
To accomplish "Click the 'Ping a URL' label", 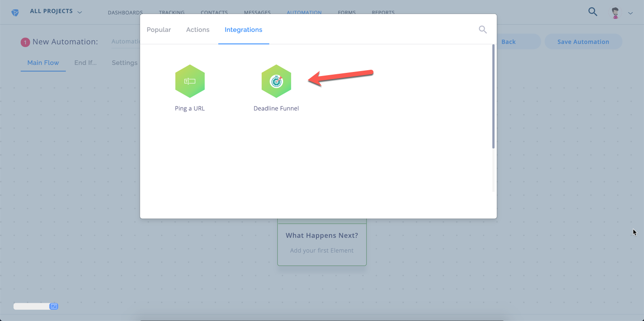I will (190, 108).
